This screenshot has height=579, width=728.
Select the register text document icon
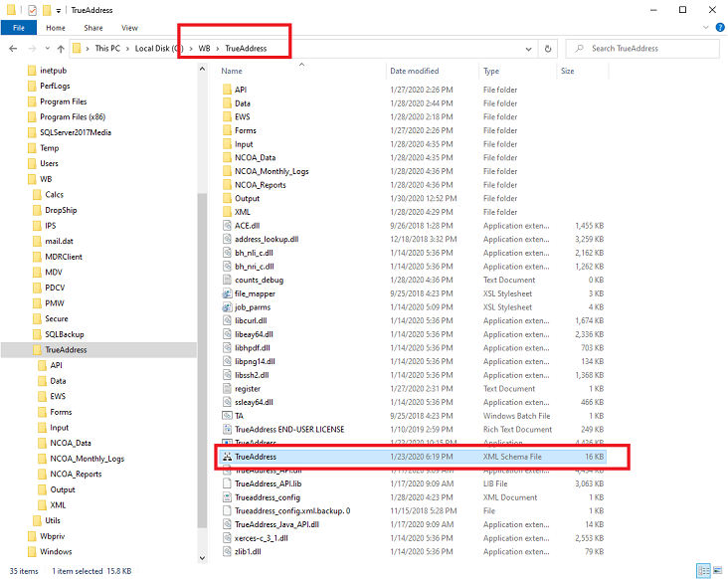pyautogui.click(x=227, y=389)
